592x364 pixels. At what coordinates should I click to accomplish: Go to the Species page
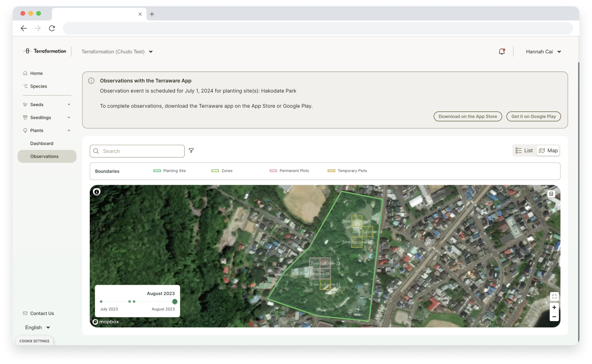tap(39, 86)
